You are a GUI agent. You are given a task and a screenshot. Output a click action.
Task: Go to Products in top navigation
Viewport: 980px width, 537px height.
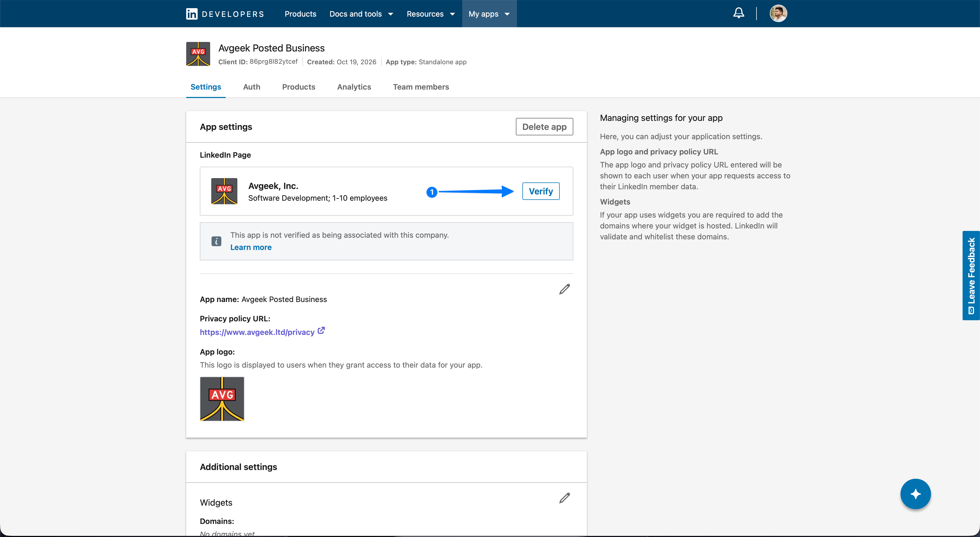(x=300, y=14)
